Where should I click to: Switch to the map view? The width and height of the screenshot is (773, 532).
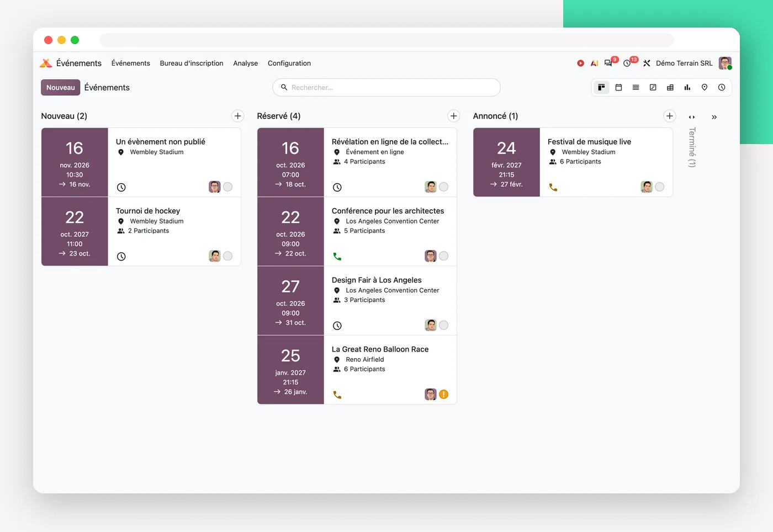pyautogui.click(x=704, y=87)
